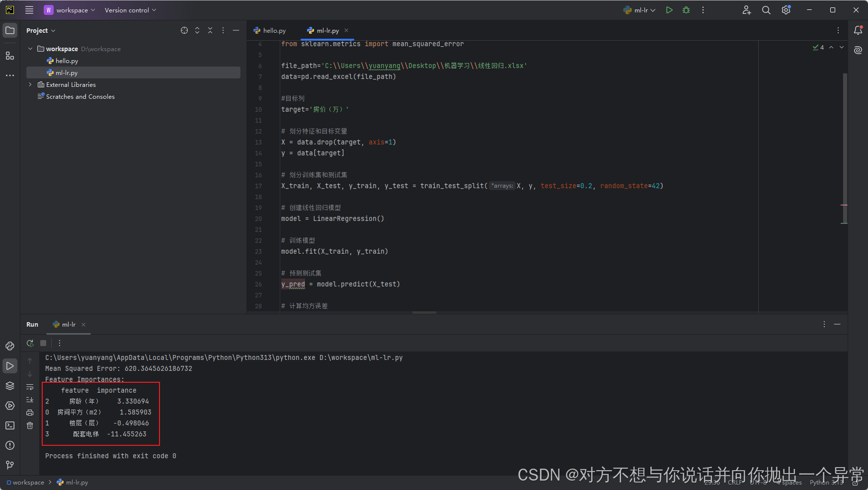The height and width of the screenshot is (490, 868).
Task: Open the main hamburger menu
Action: tap(29, 10)
